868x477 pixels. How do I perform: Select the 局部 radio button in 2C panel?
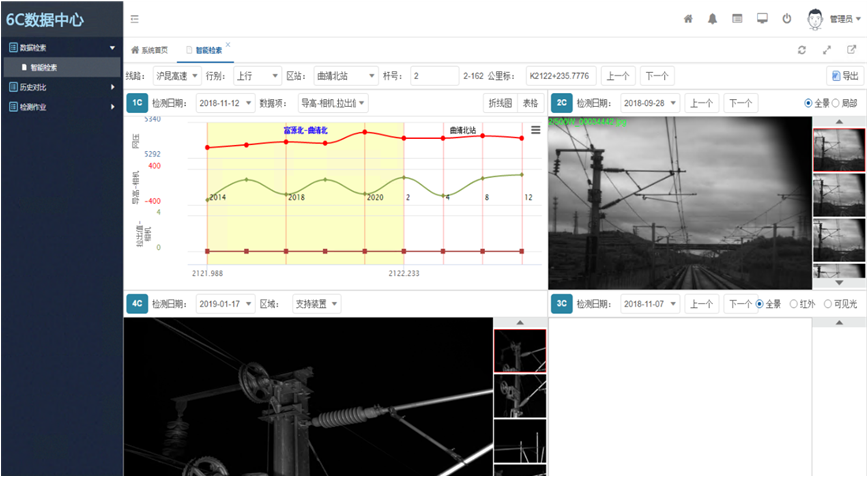tap(835, 103)
